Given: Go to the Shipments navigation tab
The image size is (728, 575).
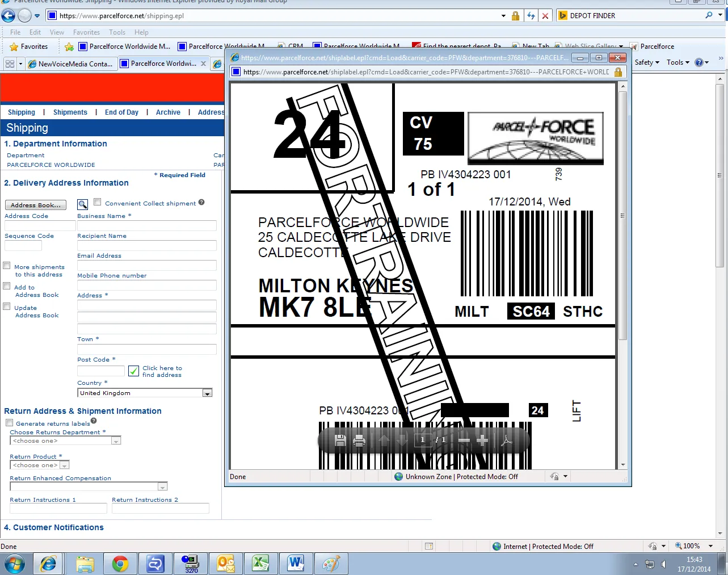Looking at the screenshot, I should coord(70,112).
